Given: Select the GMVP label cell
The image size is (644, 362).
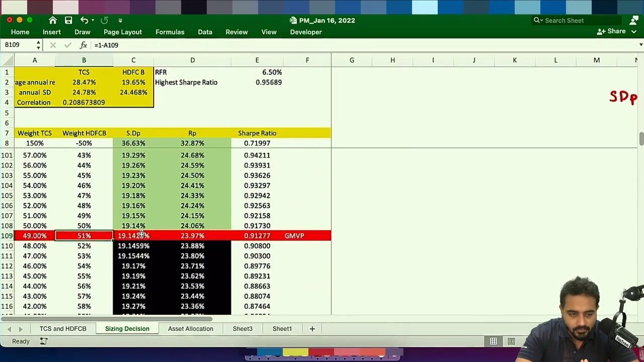Looking at the screenshot, I should pos(307,236).
